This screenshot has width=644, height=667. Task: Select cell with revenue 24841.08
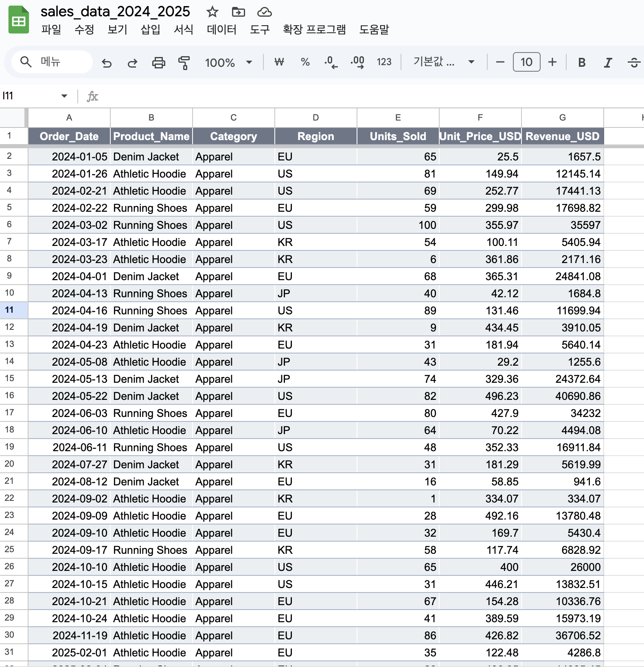(563, 276)
